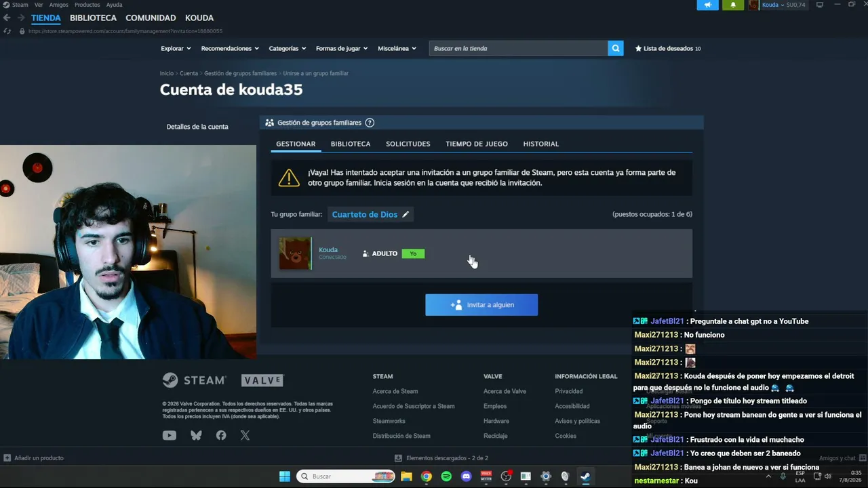The width and height of the screenshot is (868, 488).
Task: Open the SOLICITUDES tab
Action: (x=408, y=144)
